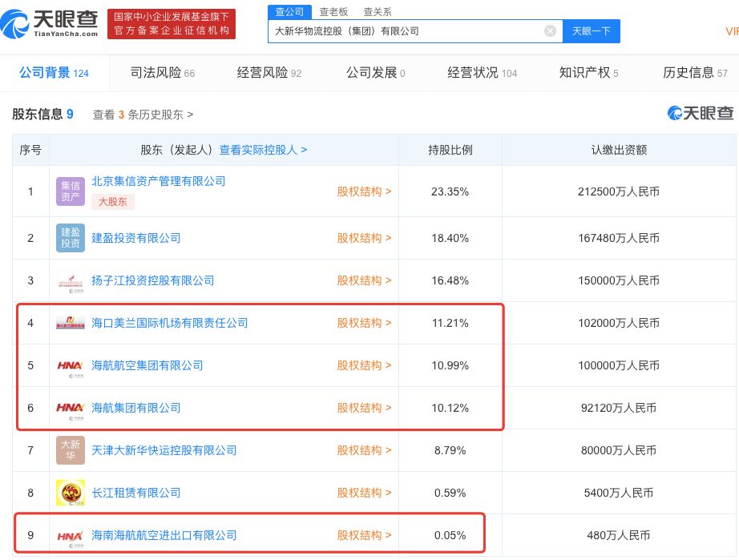
Task: Open the 知识产权 tab
Action: pos(588,73)
